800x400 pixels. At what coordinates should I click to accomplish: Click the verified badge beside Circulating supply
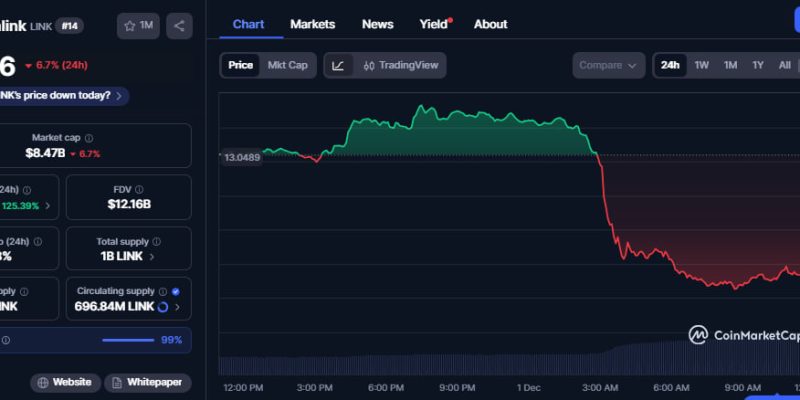click(x=176, y=292)
